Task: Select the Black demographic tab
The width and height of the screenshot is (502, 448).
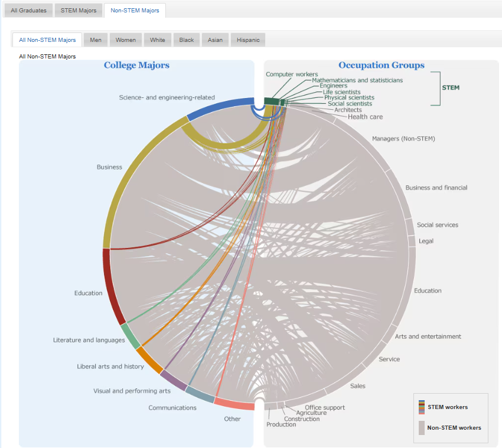Action: tap(187, 40)
